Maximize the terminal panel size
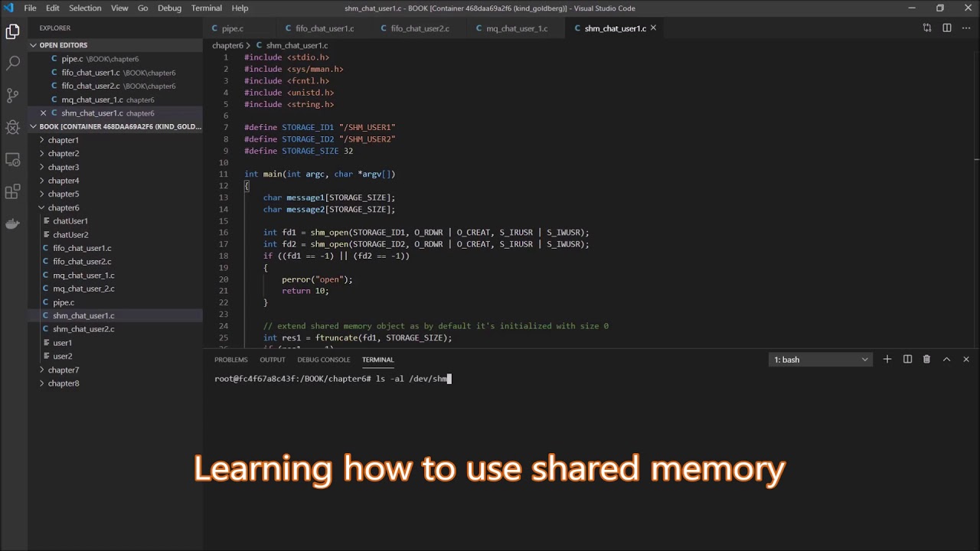 click(x=946, y=359)
